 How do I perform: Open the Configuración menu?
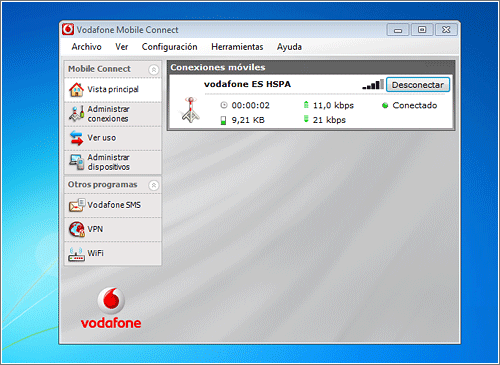click(169, 47)
